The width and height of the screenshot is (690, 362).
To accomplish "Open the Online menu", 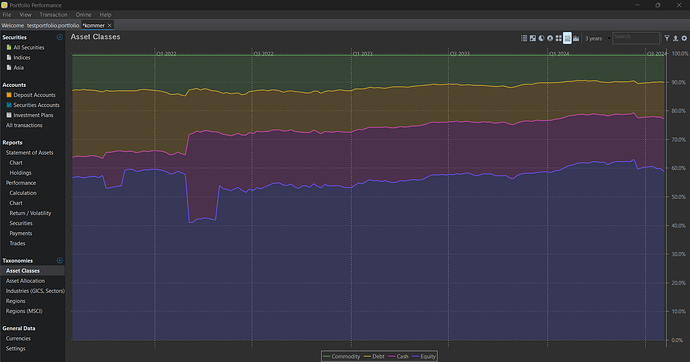I will pos(83,15).
